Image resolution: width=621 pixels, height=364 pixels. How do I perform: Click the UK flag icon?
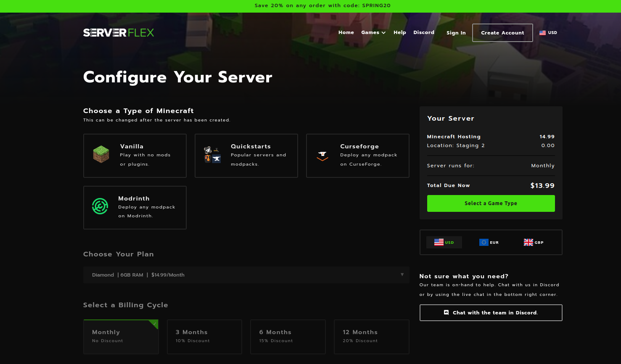click(529, 242)
